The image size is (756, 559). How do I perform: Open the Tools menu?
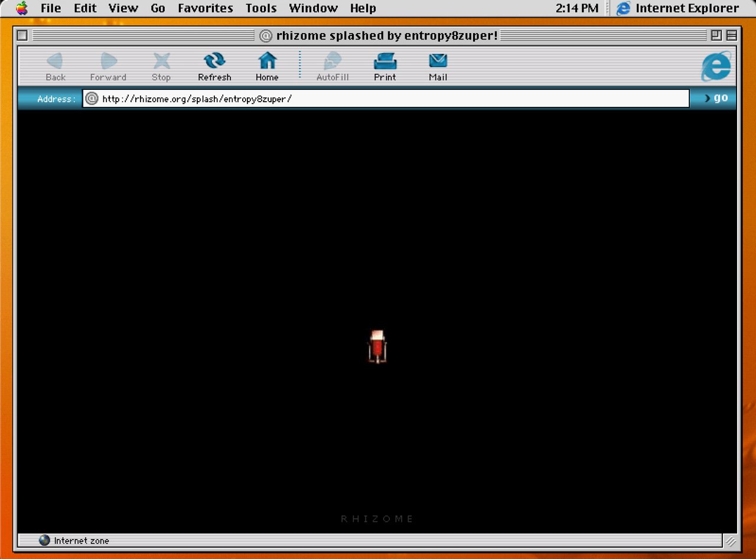(x=261, y=8)
